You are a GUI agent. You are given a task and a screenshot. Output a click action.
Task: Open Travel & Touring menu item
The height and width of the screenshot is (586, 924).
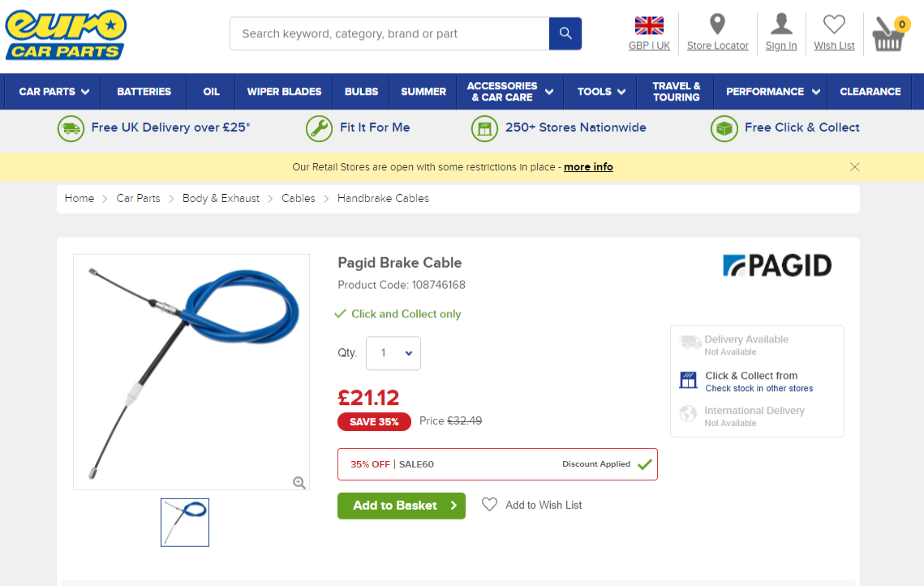(676, 92)
